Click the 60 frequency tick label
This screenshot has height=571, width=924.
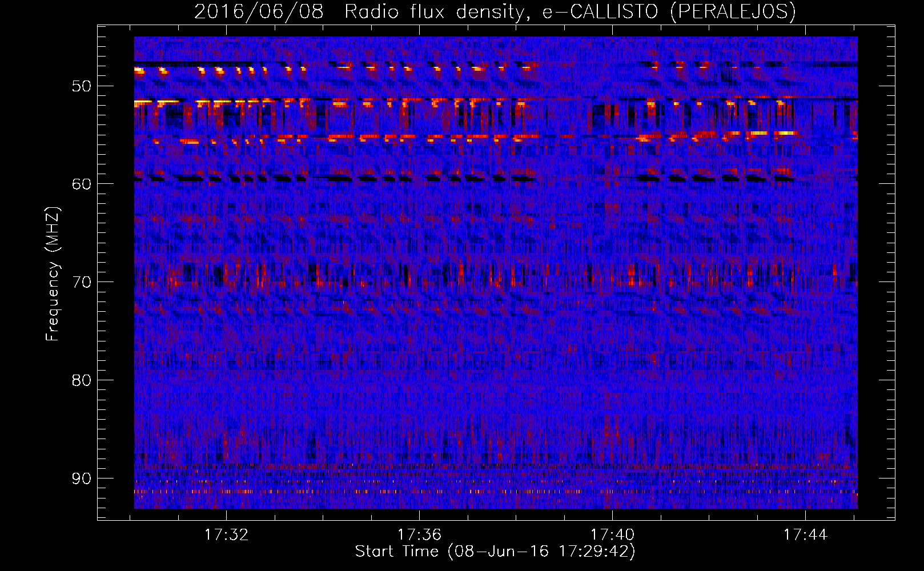(81, 184)
